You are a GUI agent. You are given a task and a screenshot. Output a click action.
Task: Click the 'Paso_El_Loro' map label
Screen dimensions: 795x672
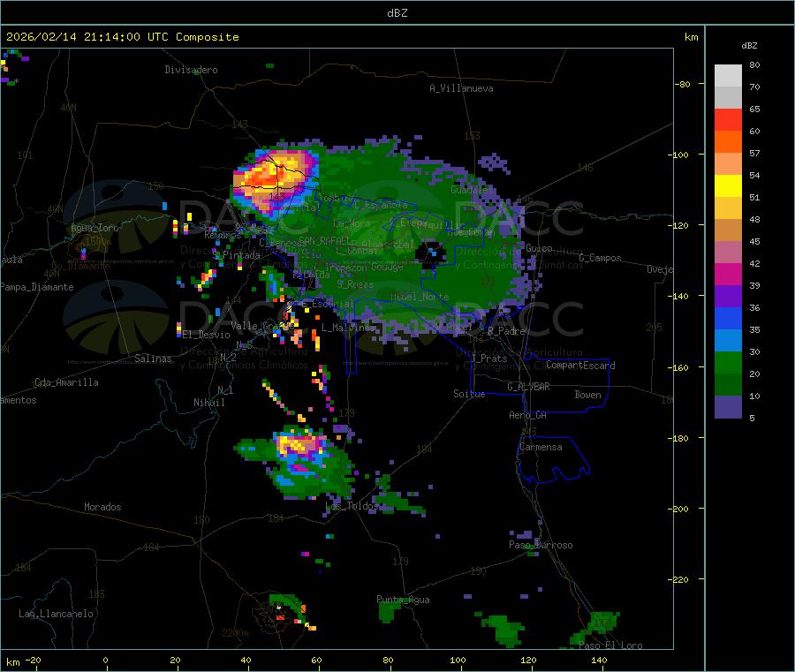point(611,646)
